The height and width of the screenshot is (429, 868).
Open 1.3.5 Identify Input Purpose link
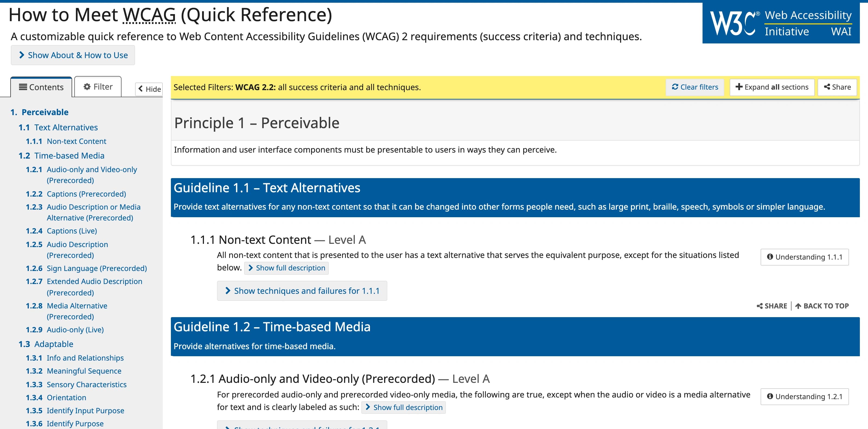tap(75, 411)
